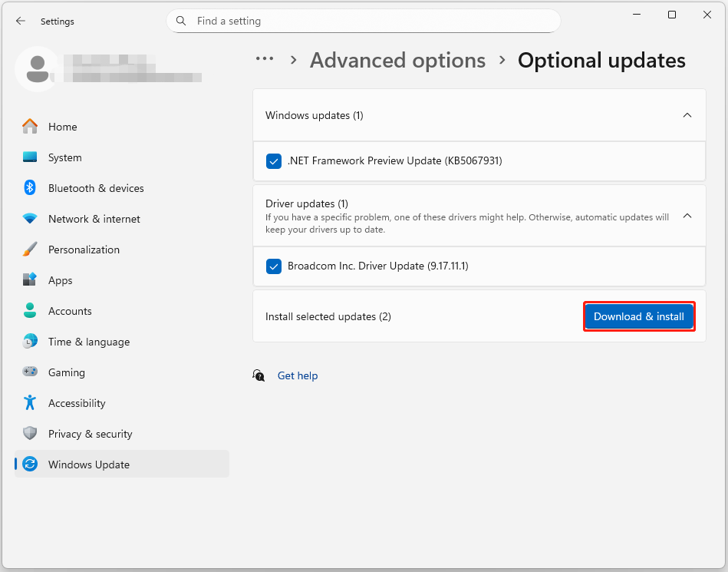Click the Download & install button

coord(639,316)
